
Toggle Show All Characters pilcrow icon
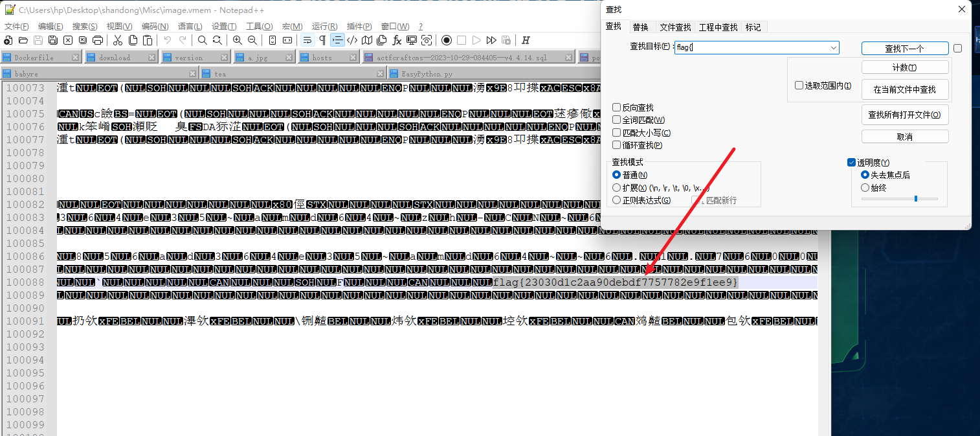pos(322,40)
